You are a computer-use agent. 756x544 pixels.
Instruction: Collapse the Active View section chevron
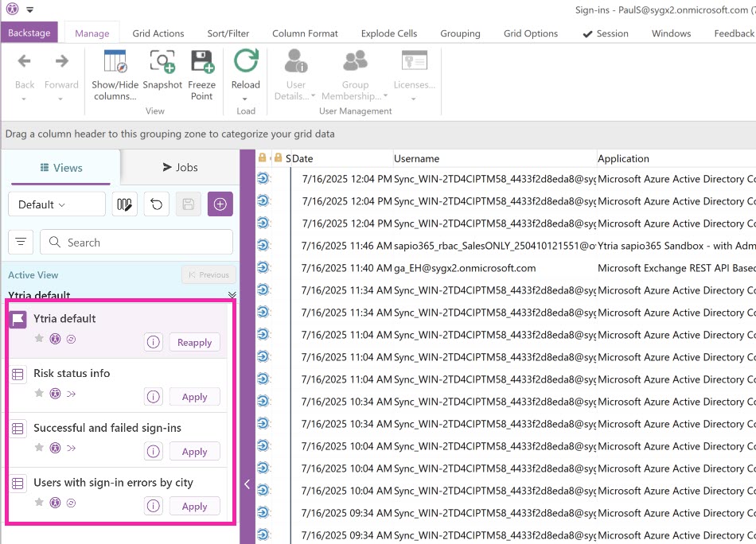coord(232,295)
